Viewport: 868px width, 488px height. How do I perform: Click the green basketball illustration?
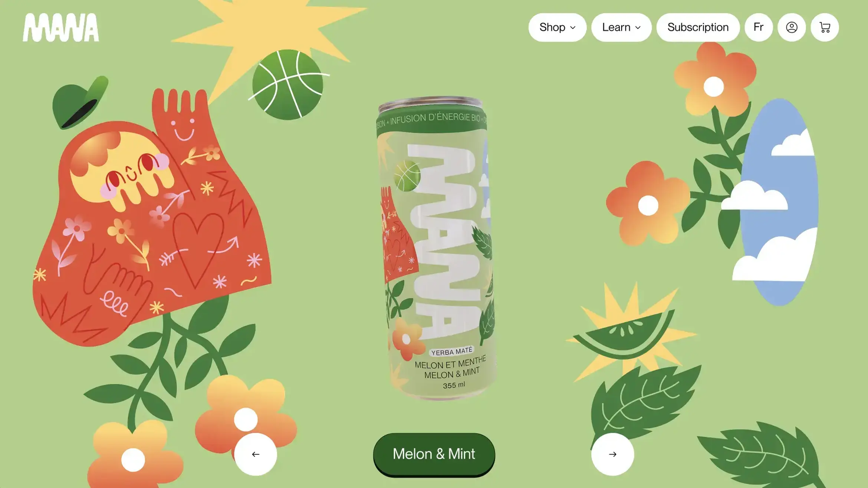point(288,85)
